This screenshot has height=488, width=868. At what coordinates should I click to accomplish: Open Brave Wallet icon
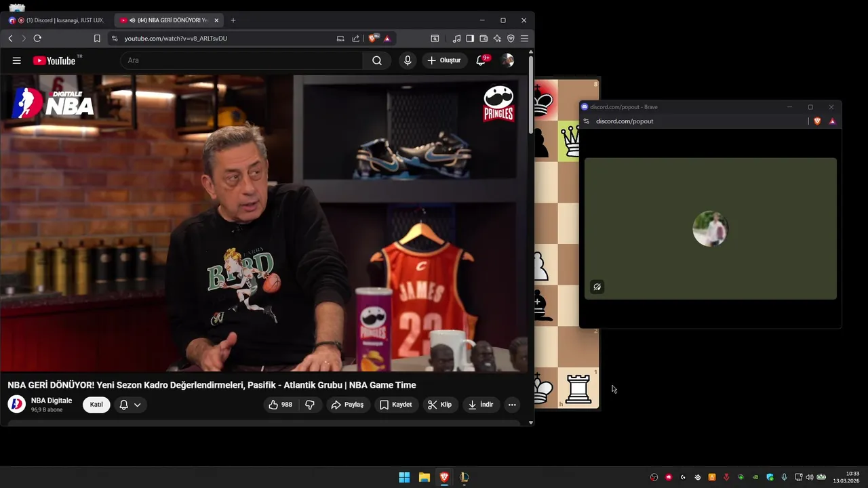(x=484, y=39)
